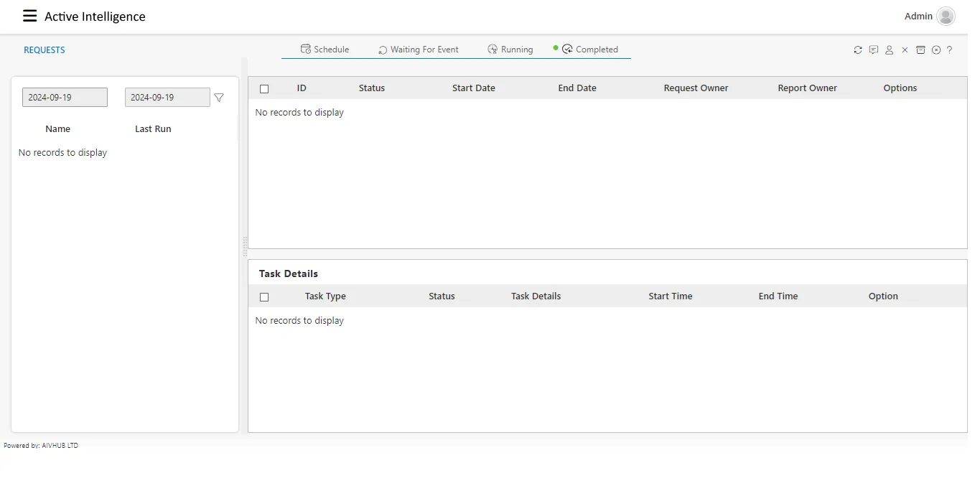Screen dimensions: 980x496
Task: Open help question mark icon
Action: click(949, 50)
